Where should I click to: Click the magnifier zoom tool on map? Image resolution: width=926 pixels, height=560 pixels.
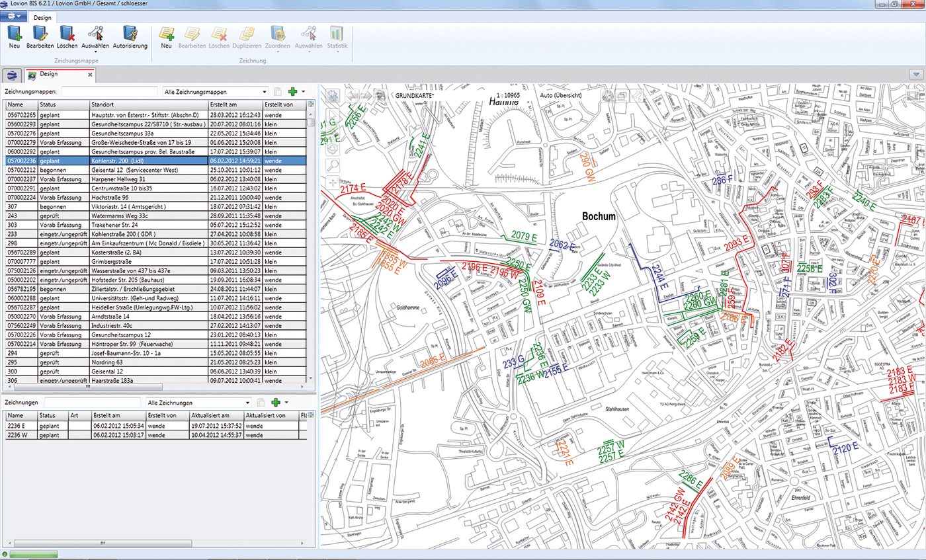(x=333, y=166)
